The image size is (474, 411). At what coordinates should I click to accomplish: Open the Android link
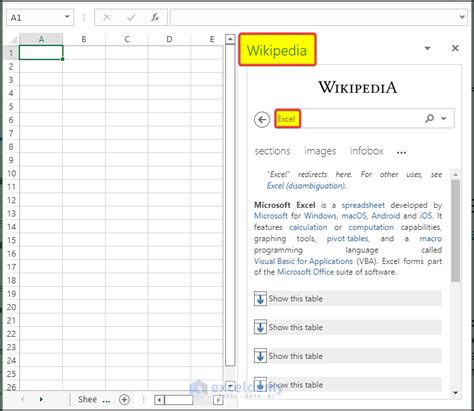(x=386, y=216)
